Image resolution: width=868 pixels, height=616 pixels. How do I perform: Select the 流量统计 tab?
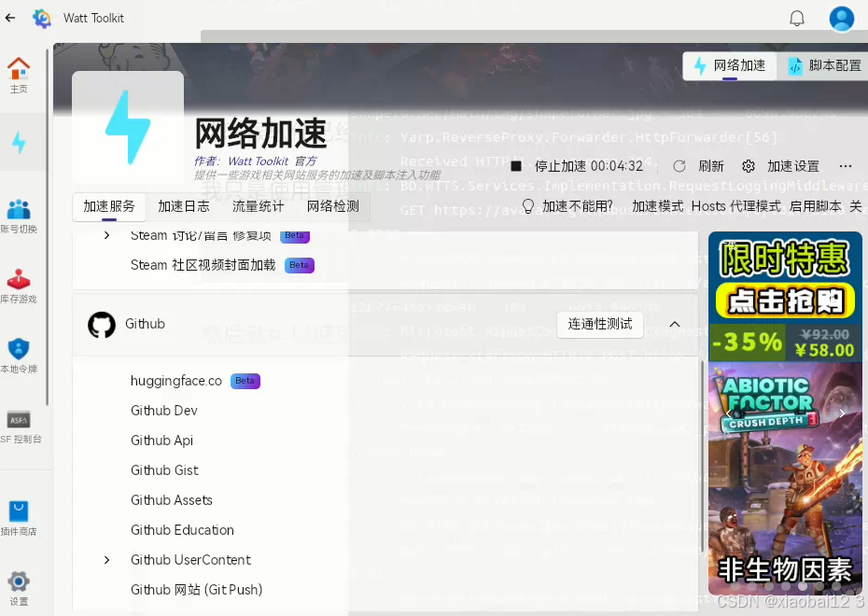point(258,206)
